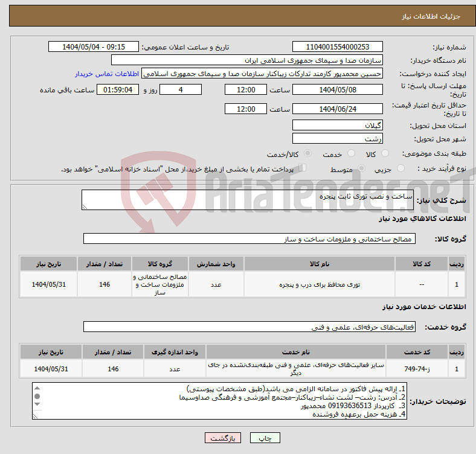Toggle the treasury bonds payment checkbox
This screenshot has width=476, height=454.
[303, 167]
